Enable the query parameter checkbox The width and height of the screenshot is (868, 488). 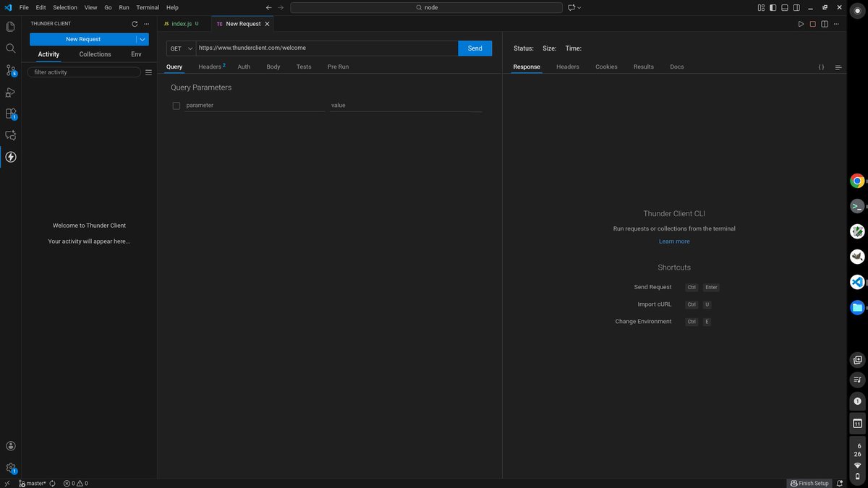pos(176,106)
